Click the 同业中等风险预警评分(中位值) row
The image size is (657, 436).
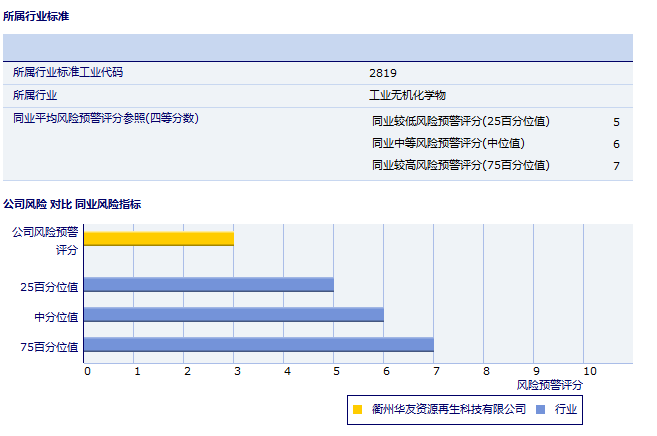(x=447, y=144)
